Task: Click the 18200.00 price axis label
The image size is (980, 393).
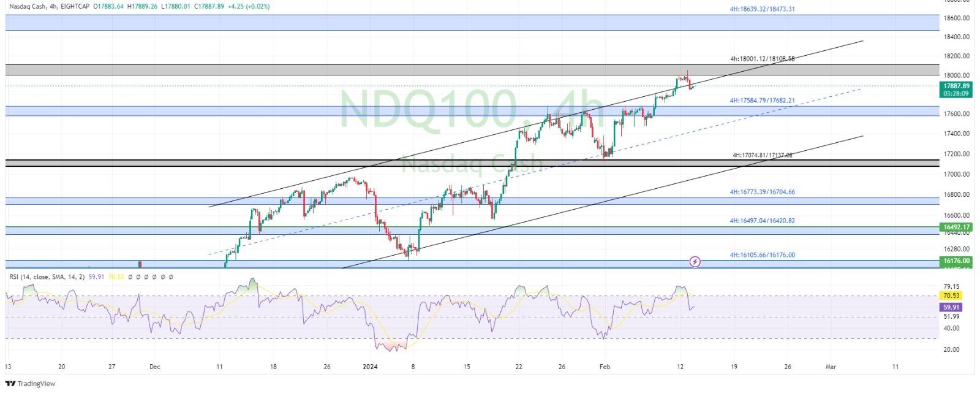Action: tap(956, 56)
